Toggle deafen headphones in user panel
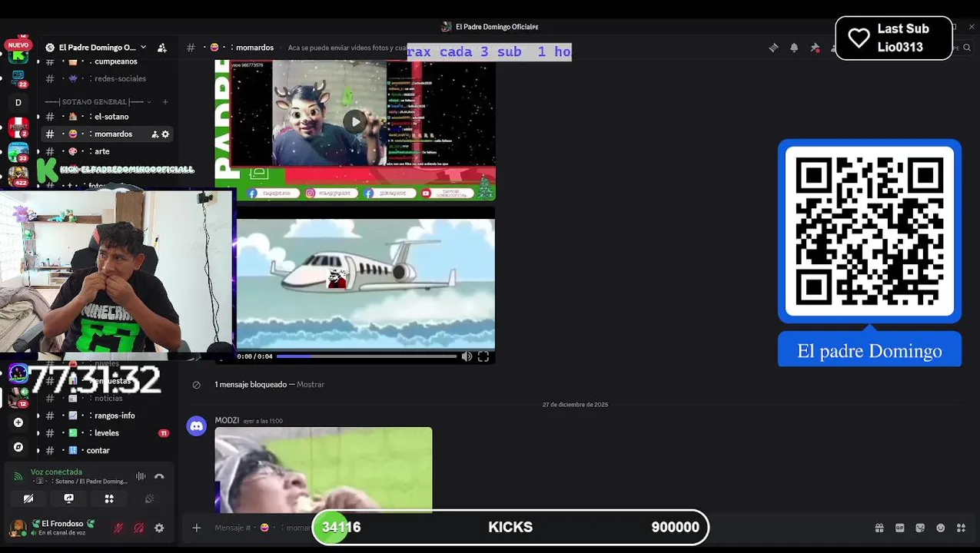The image size is (980, 553). (139, 528)
